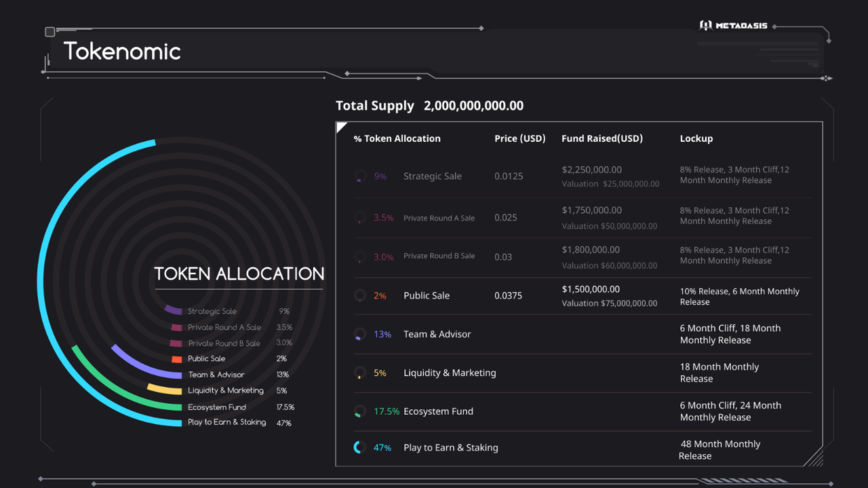Click the 6 Month Cliff, 18 Month lockup text
The height and width of the screenshot is (488, 868).
tap(730, 334)
